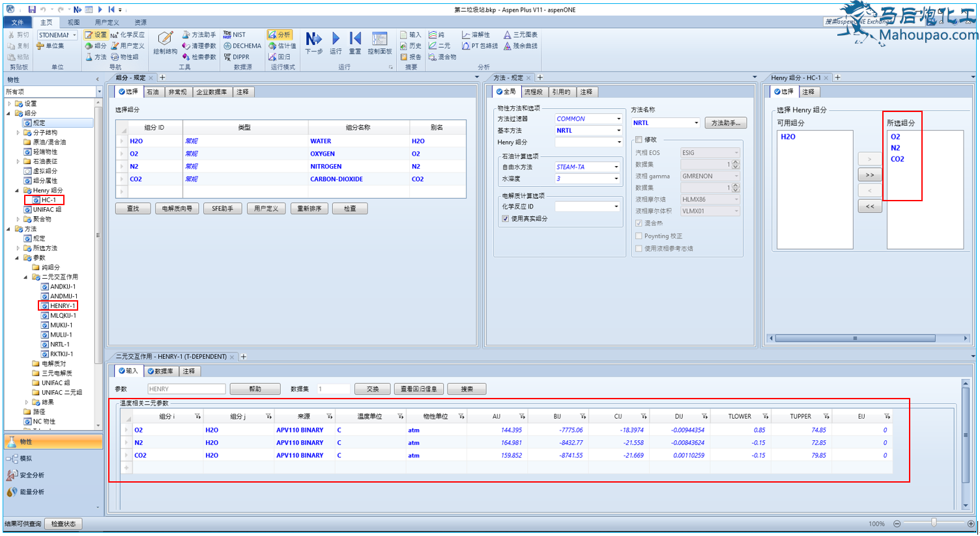The image size is (980, 536).
Task: Open the 方法过滤器 COMMON dropdown
Action: (618, 119)
